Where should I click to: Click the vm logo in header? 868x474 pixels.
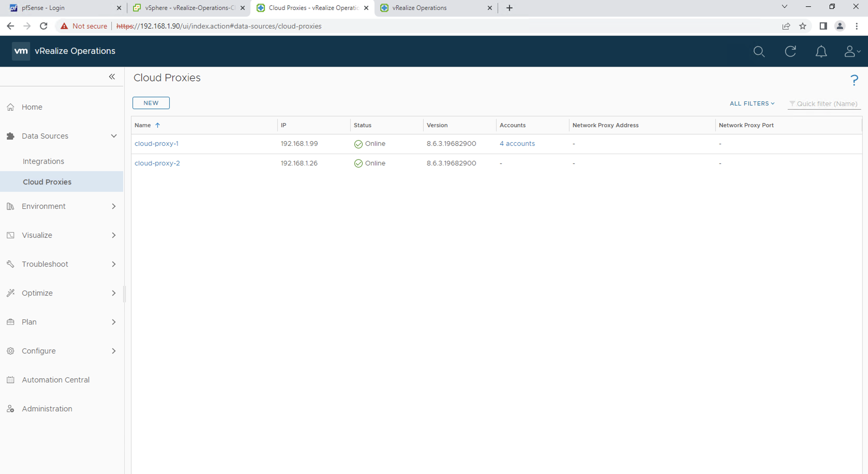[x=21, y=51]
